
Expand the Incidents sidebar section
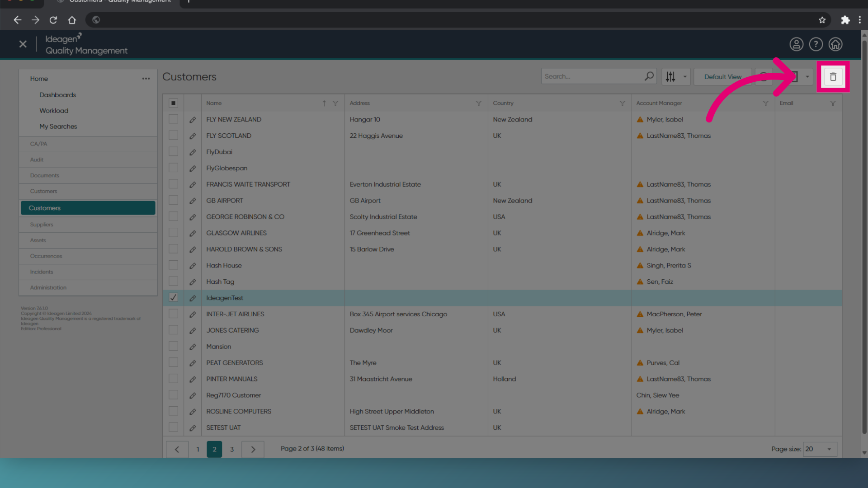[x=88, y=272]
